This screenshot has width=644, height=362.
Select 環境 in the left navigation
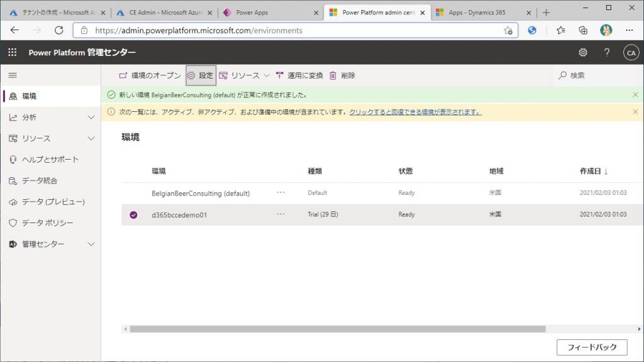[x=50, y=96]
